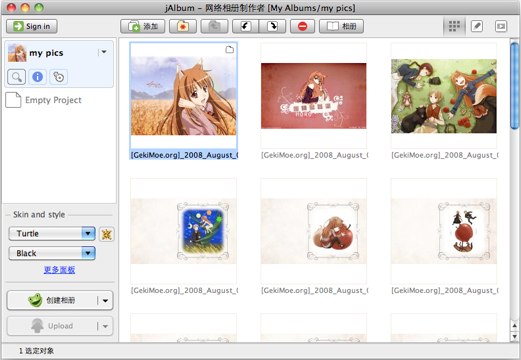Viewport: 521px width, 360px height.
Task: Click the vertical scrollbar thumb
Action: (x=514, y=85)
